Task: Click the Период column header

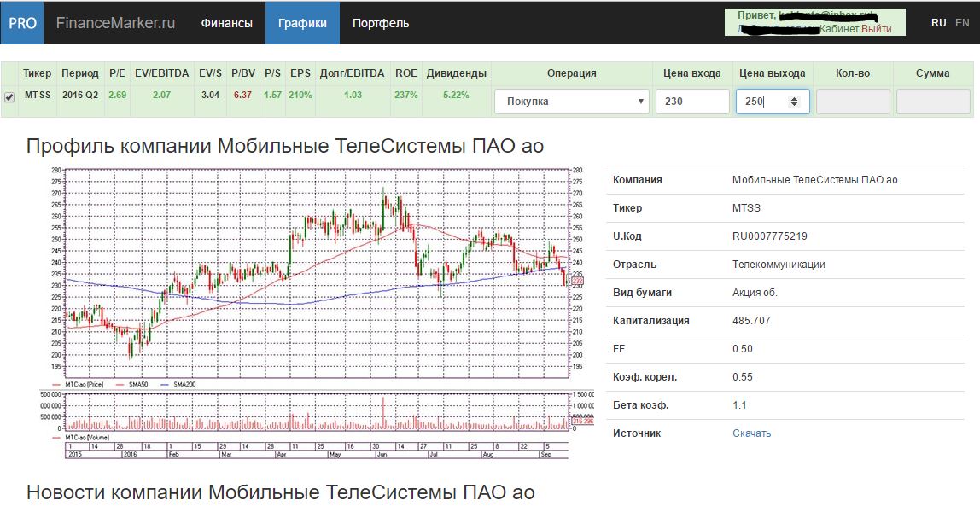Action: [80, 73]
